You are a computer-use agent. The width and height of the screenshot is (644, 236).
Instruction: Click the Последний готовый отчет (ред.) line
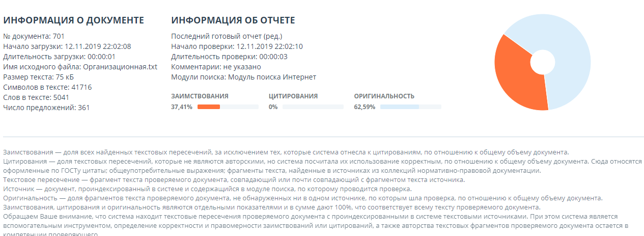227,36
